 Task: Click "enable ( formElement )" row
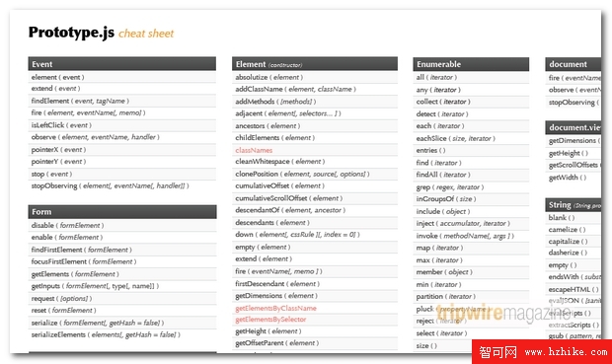click(122, 237)
